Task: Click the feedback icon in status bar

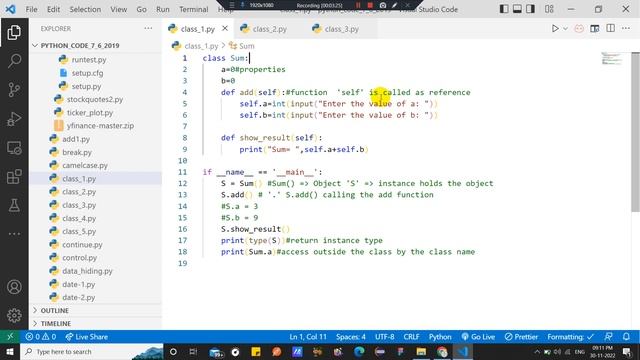Action: point(608,337)
